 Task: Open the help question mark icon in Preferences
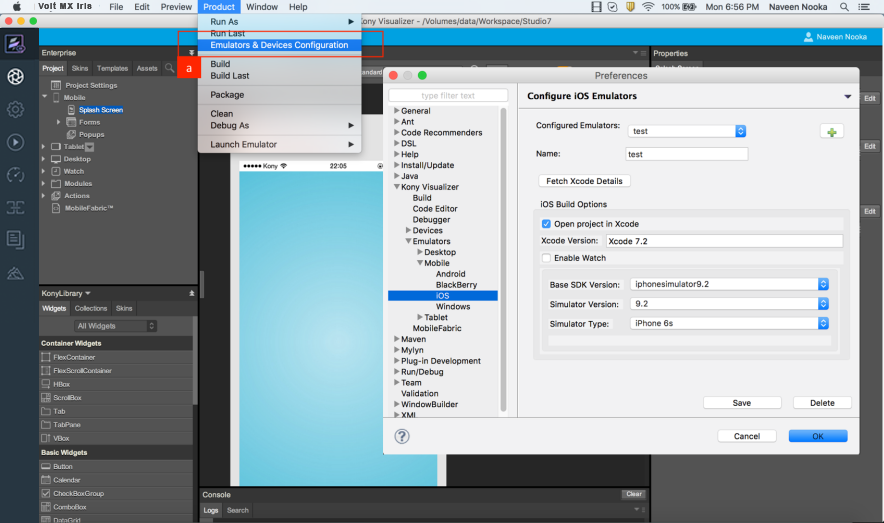(x=402, y=436)
